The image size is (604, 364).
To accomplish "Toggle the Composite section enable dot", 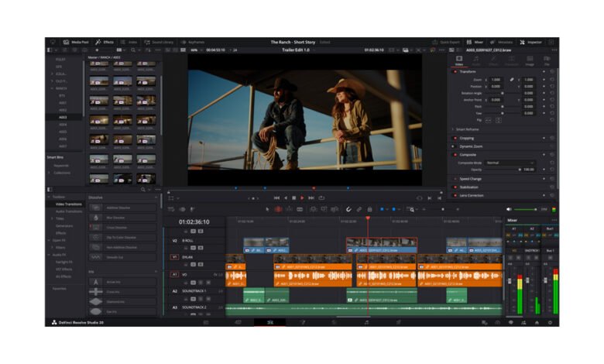I will [455, 155].
